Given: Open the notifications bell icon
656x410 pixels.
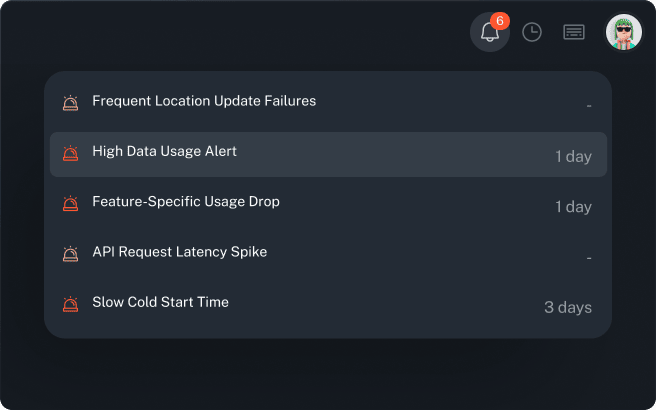Looking at the screenshot, I should pos(489,33).
